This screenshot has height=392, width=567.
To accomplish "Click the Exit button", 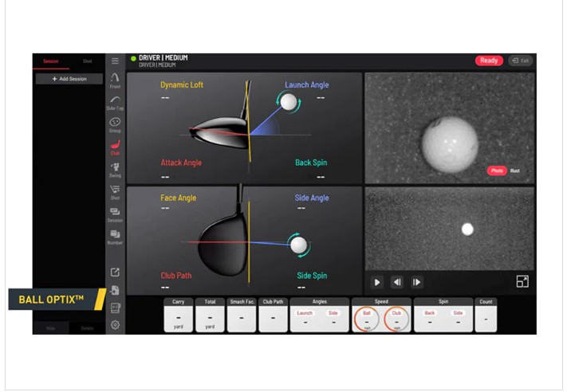I will click(x=521, y=61).
